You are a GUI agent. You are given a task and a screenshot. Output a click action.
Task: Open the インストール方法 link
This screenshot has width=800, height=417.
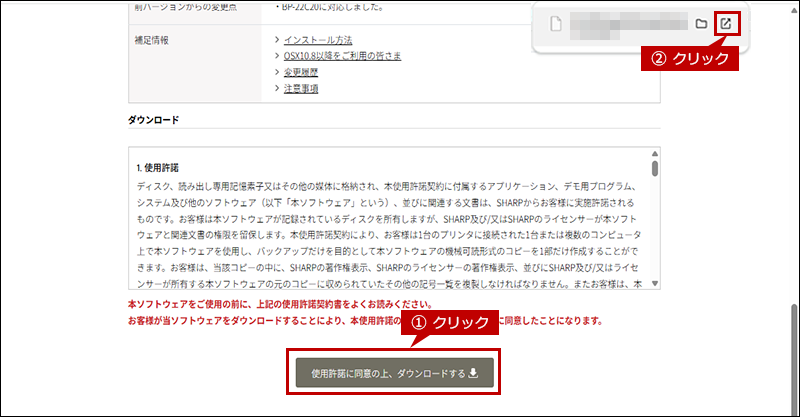(317, 40)
